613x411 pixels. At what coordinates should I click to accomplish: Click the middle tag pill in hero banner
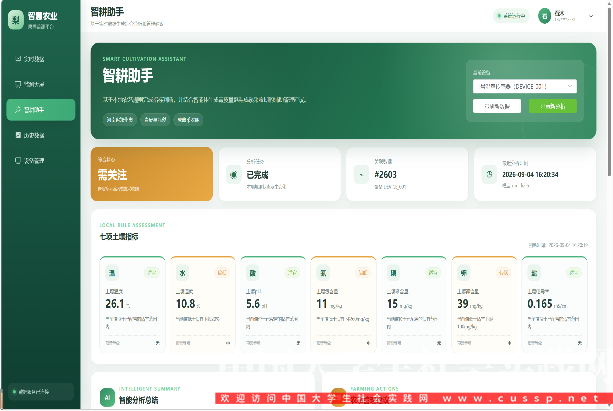pos(156,120)
